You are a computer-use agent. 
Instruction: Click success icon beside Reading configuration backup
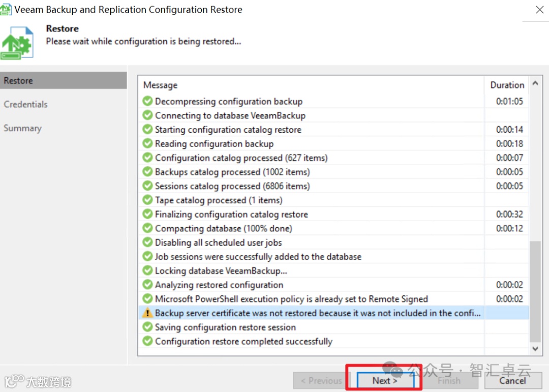click(147, 143)
